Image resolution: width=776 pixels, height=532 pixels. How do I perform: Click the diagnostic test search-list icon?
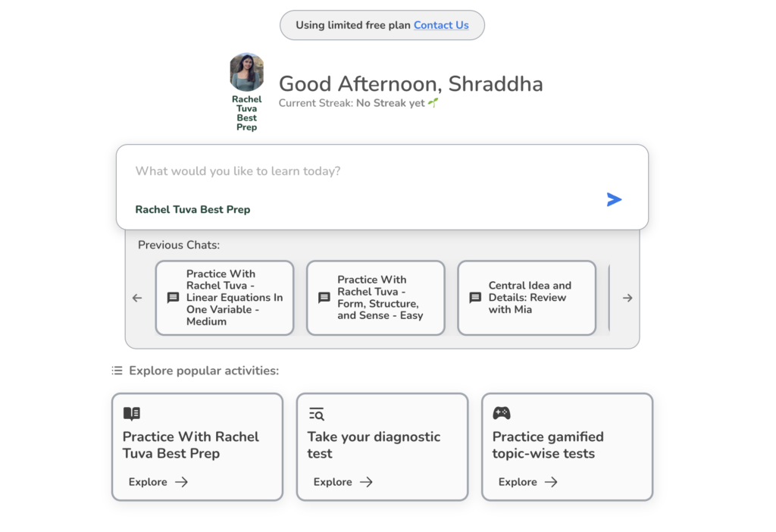click(x=316, y=414)
